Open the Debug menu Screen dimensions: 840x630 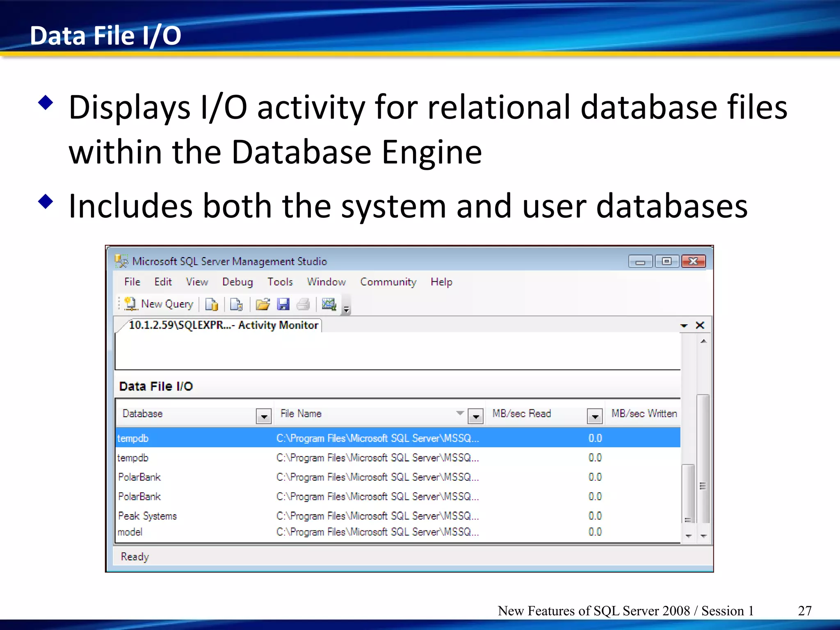237,282
